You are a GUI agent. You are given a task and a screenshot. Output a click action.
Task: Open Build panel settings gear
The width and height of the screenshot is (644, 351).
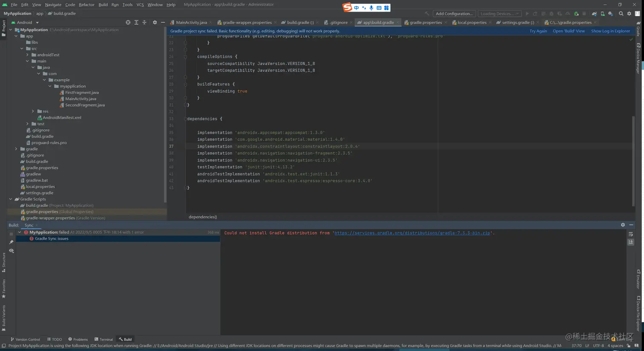pyautogui.click(x=623, y=225)
